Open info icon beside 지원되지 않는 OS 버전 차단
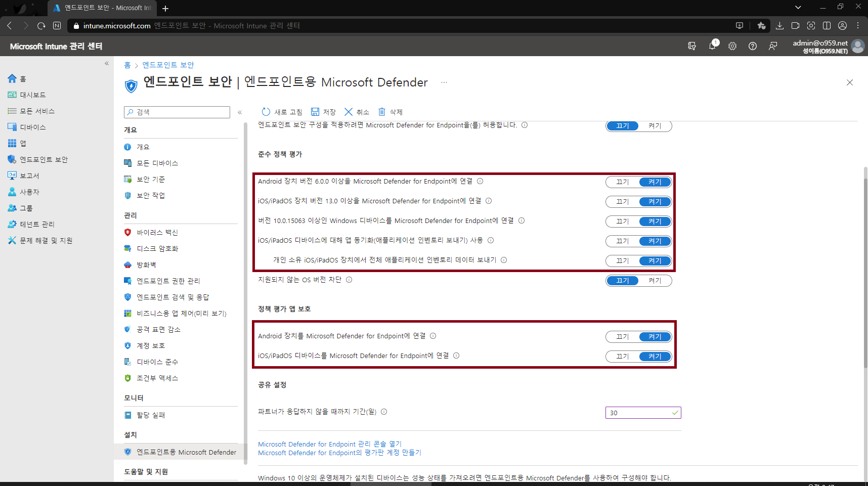Viewport: 868px width, 486px height. (349, 280)
